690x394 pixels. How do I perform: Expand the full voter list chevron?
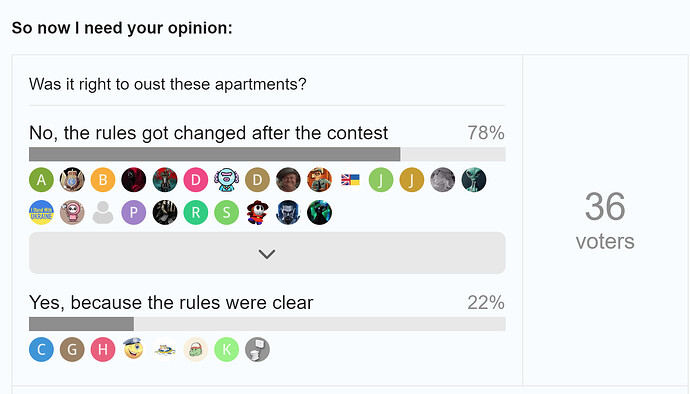point(267,253)
